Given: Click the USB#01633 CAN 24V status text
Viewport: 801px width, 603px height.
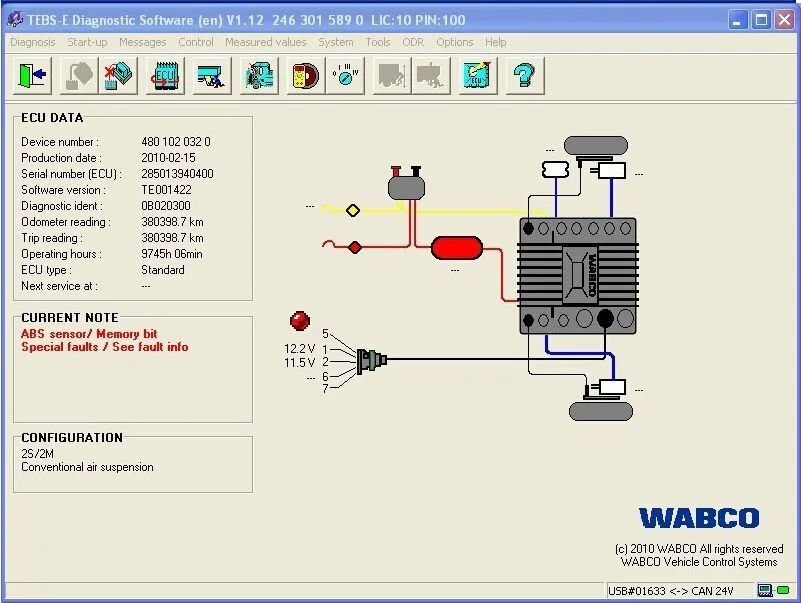Looking at the screenshot, I should pyautogui.click(x=670, y=591).
